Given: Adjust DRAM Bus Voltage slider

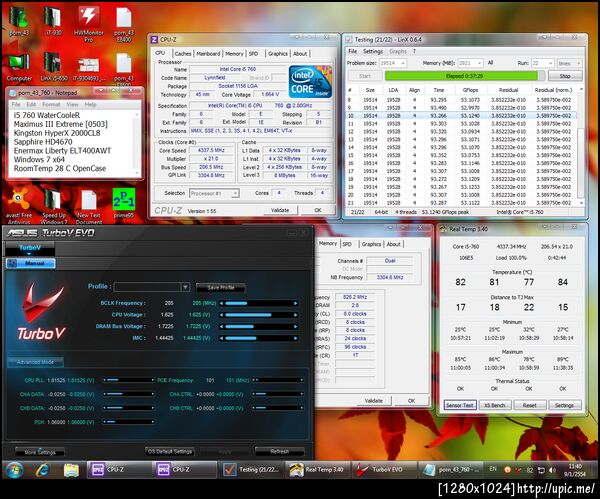Looking at the screenshot, I should pyautogui.click(x=259, y=327).
